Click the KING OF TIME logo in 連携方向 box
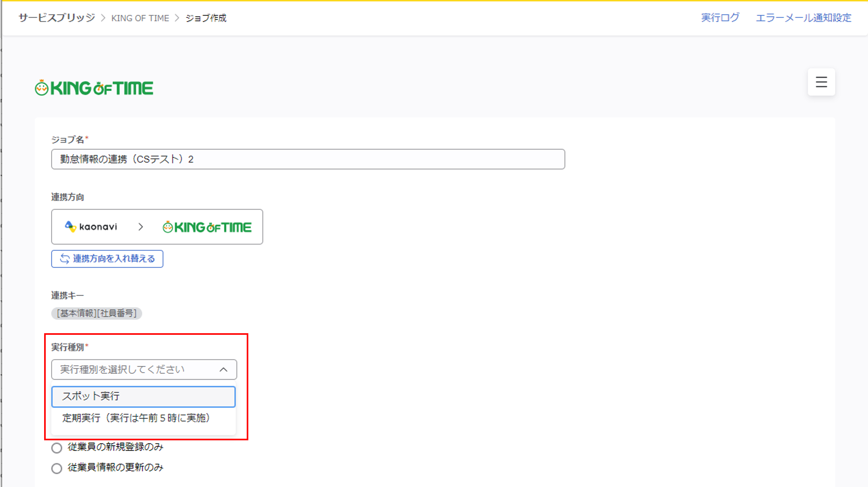This screenshot has width=868, height=487. point(207,227)
